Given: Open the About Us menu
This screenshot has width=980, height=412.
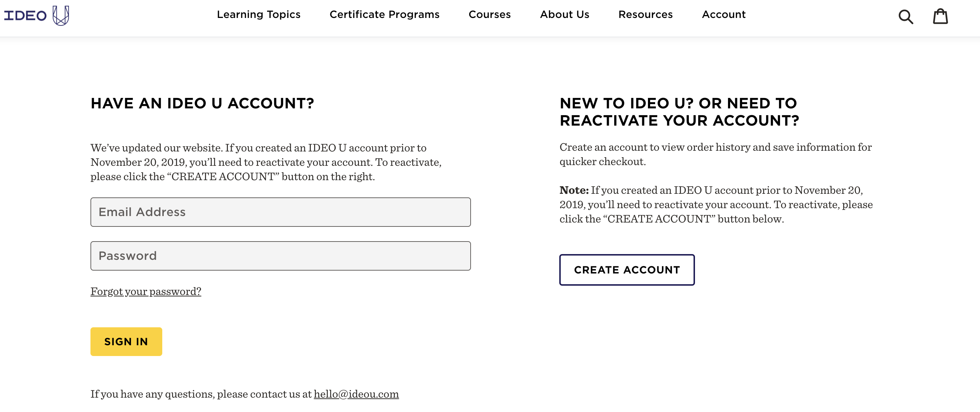Looking at the screenshot, I should (x=564, y=14).
